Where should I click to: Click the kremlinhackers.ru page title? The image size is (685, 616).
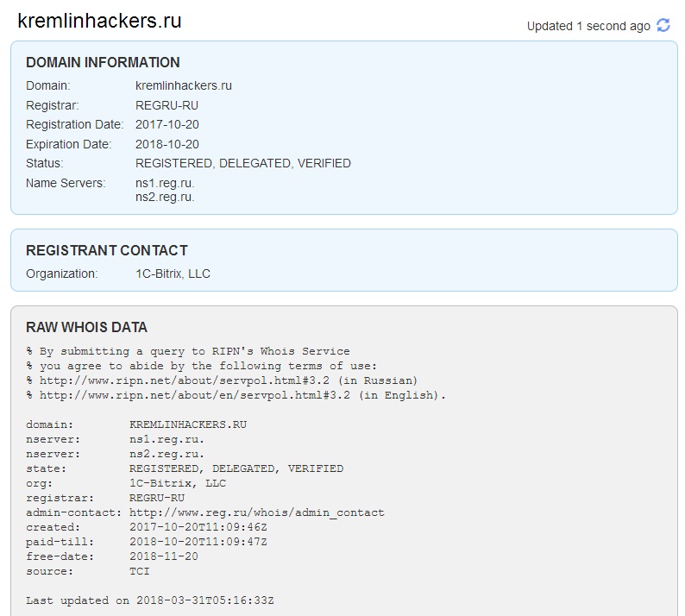pyautogui.click(x=99, y=22)
